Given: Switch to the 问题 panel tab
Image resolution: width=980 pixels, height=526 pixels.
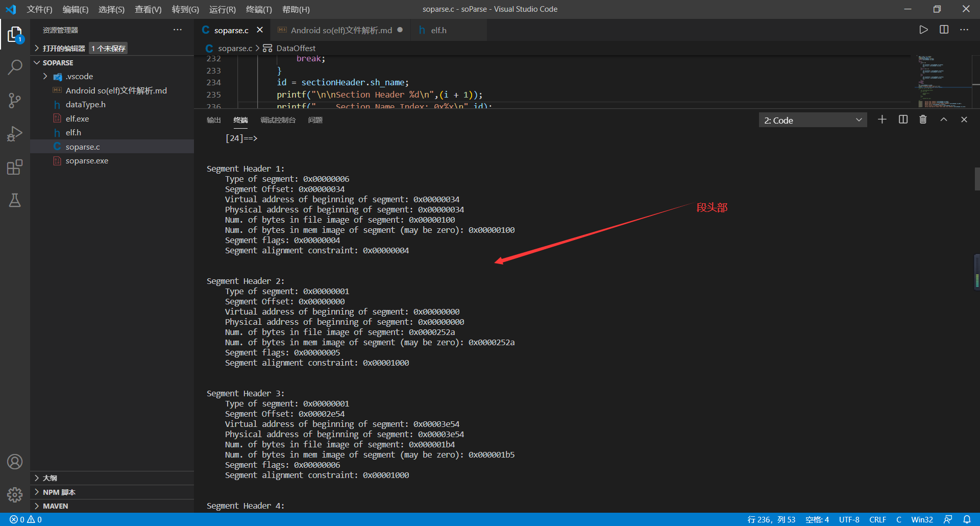Looking at the screenshot, I should click(315, 120).
